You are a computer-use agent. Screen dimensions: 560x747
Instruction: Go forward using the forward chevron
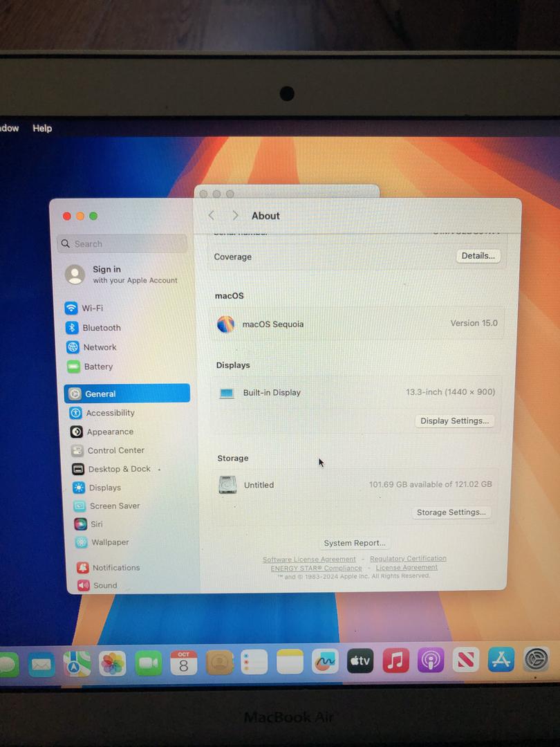[235, 216]
